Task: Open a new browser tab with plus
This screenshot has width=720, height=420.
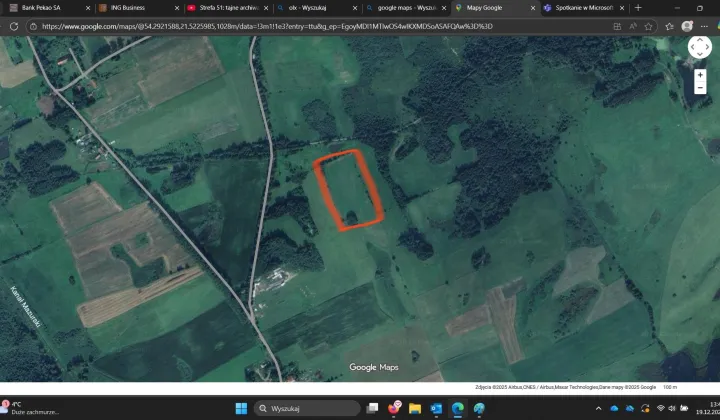Action: point(638,8)
